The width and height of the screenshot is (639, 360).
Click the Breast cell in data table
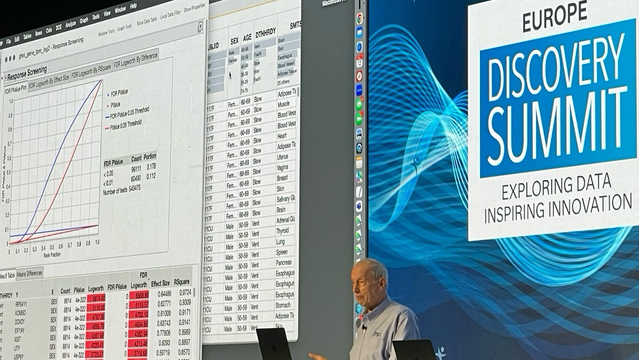pyautogui.click(x=282, y=178)
